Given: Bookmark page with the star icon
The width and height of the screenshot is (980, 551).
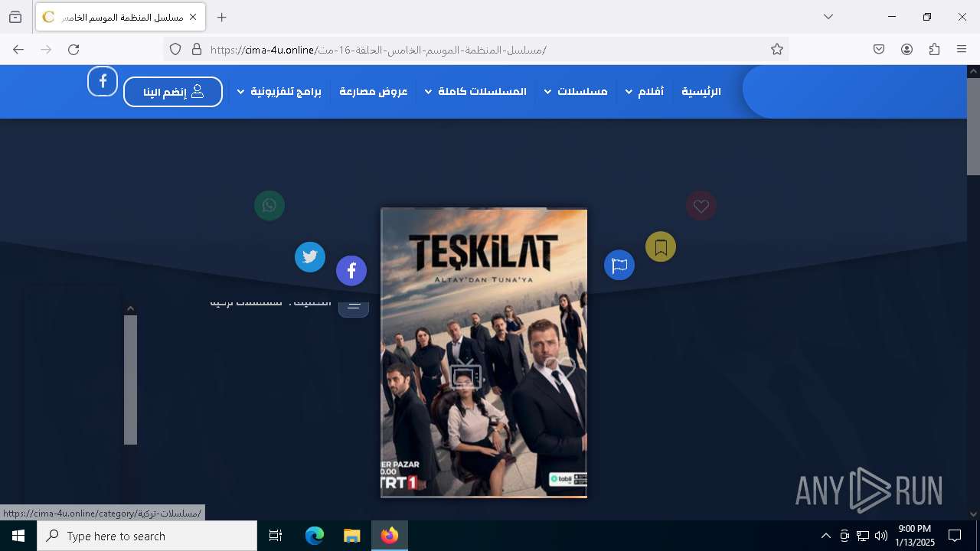Looking at the screenshot, I should [777, 49].
